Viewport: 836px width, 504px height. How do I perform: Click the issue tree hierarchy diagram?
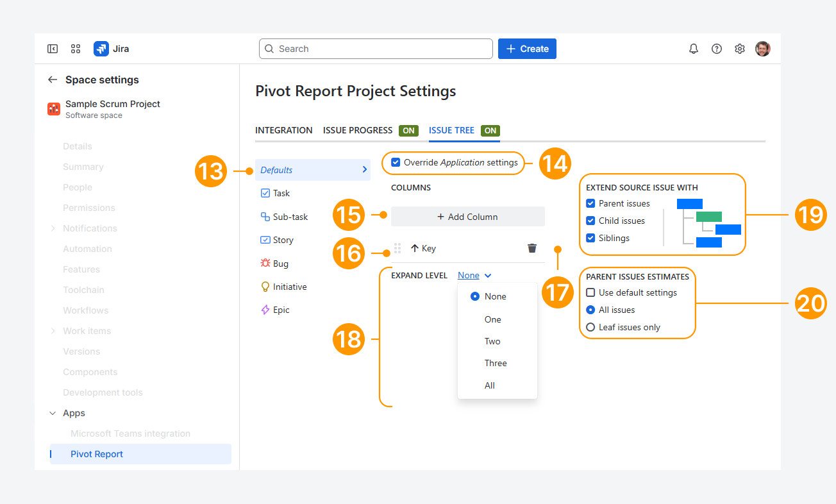[709, 223]
